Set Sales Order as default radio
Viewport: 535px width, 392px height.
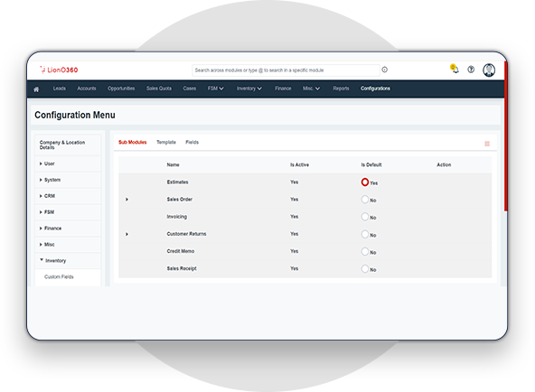click(x=365, y=200)
